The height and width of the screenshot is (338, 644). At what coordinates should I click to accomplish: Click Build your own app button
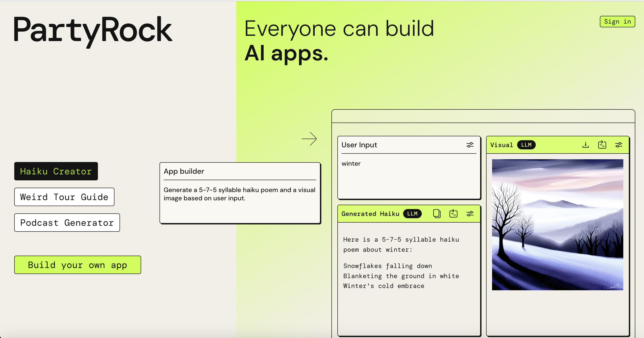pos(77,265)
